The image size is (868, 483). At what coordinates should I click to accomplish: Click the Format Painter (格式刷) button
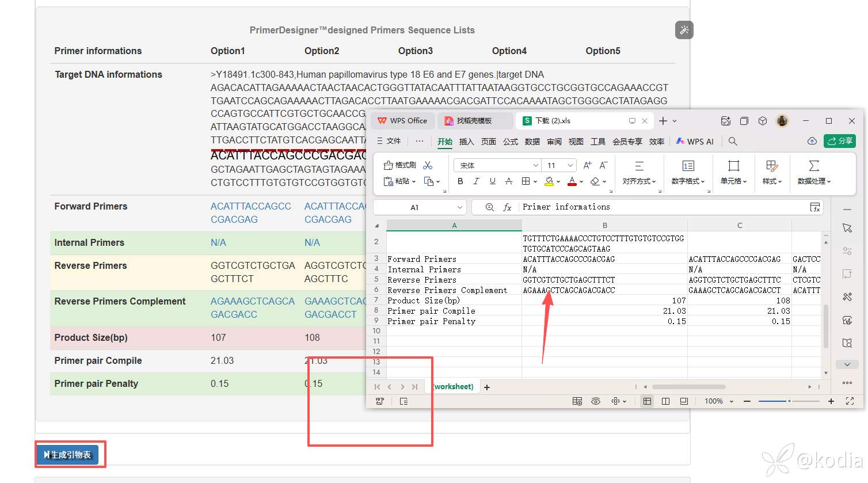pos(400,165)
